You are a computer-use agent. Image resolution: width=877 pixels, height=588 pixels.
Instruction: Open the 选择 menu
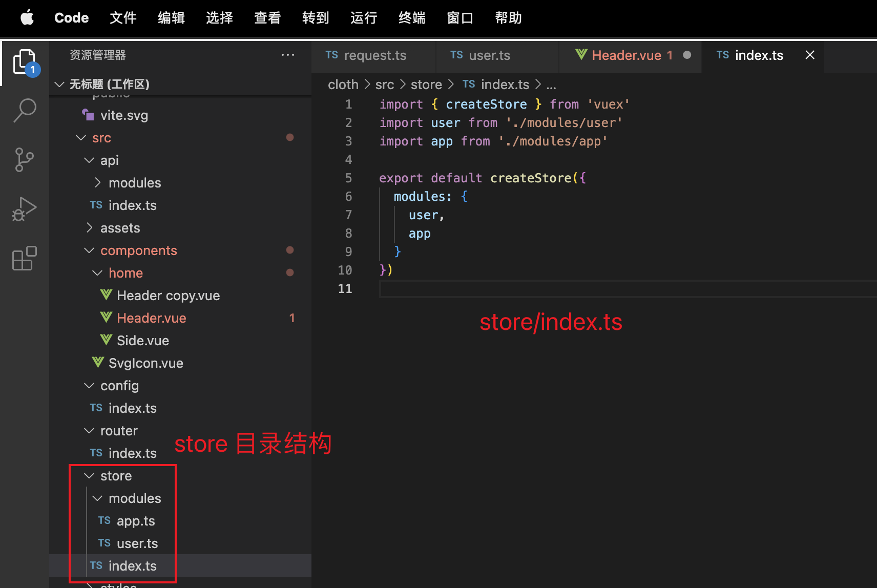(219, 18)
